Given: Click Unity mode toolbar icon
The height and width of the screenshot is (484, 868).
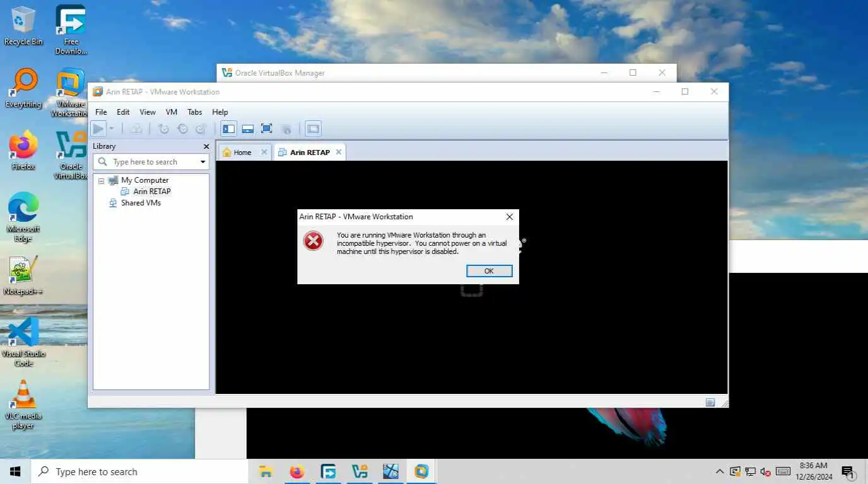Looking at the screenshot, I should pyautogui.click(x=286, y=129).
